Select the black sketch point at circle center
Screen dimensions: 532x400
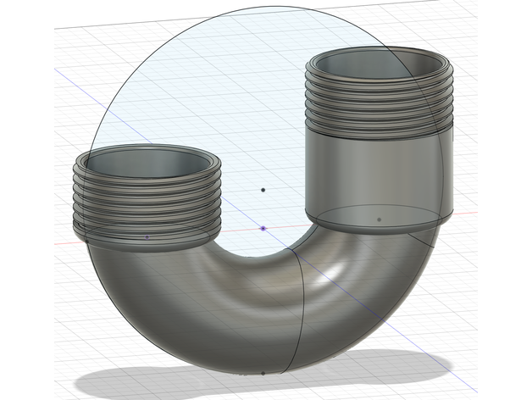tap(263, 190)
